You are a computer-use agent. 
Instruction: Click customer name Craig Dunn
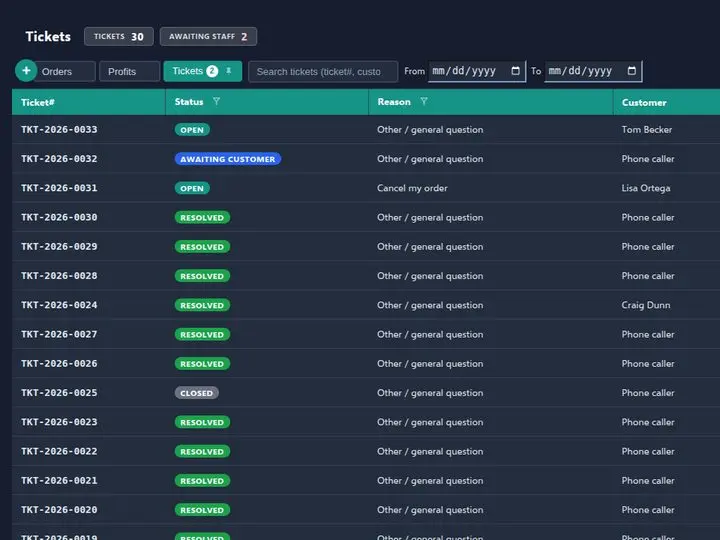tap(646, 305)
